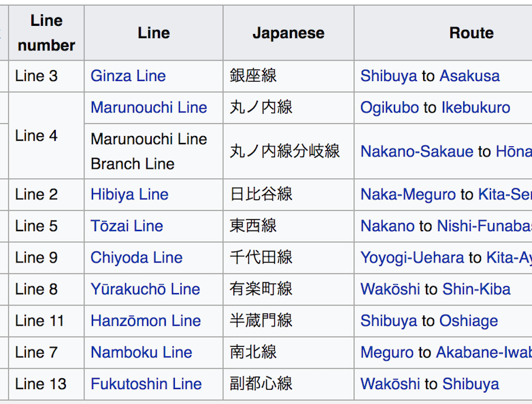The height and width of the screenshot is (404, 532).
Task: Click the Yoyogi-Uehara station link
Action: (x=412, y=258)
